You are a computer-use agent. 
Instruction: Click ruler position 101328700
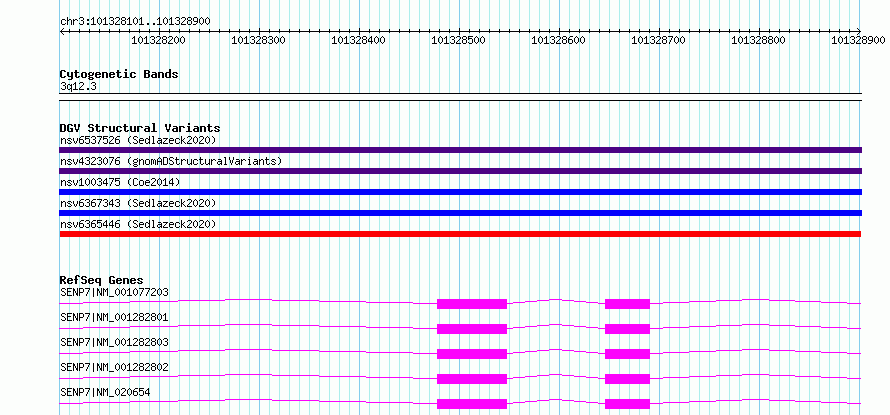tap(659, 40)
